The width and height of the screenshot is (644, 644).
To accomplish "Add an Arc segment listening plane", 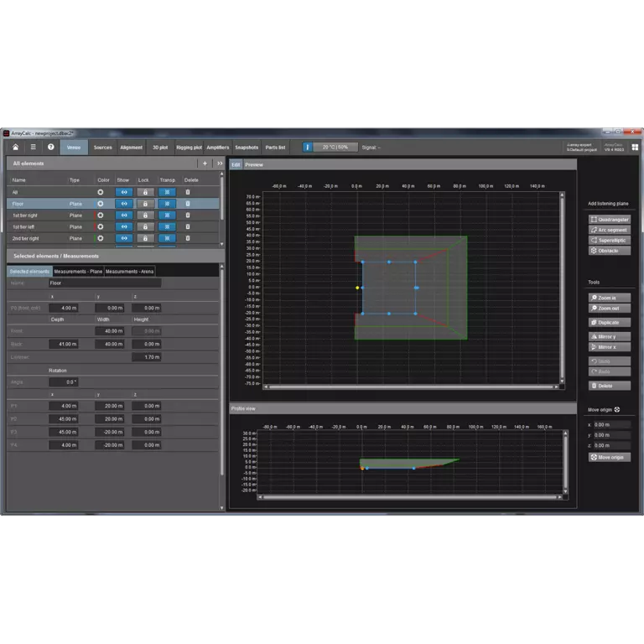I will coord(610,230).
